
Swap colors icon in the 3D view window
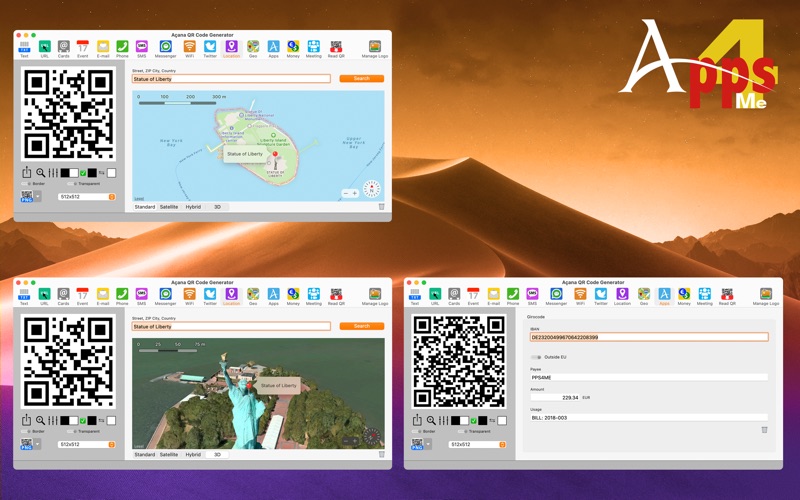click(x=102, y=420)
